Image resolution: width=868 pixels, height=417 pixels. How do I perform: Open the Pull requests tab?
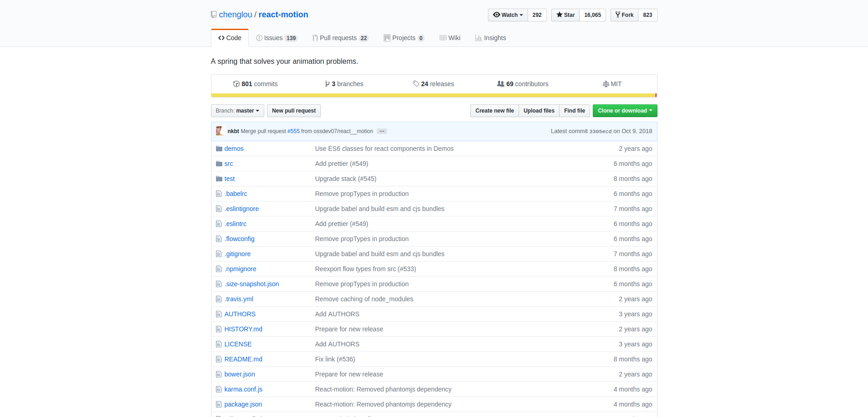(x=340, y=38)
